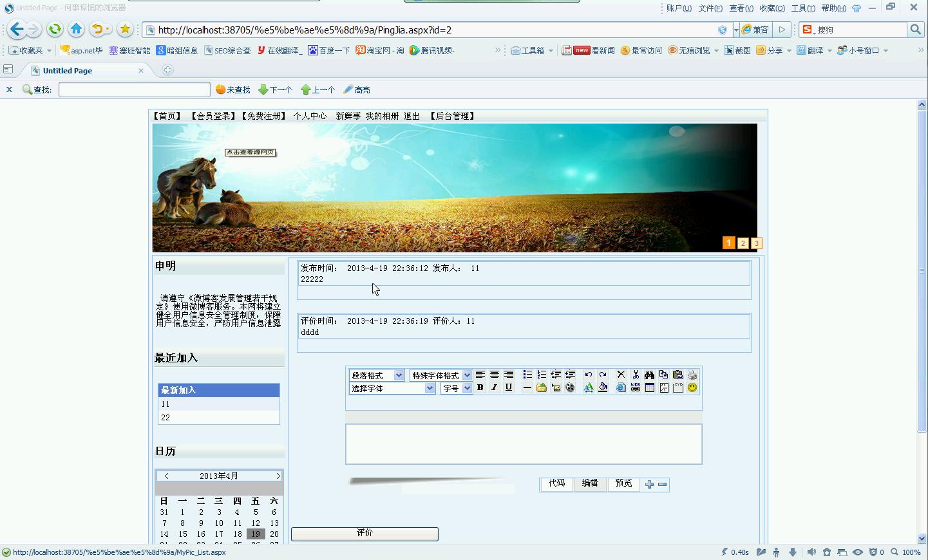The width and height of the screenshot is (928, 560).
Task: Open the 我的相册 link
Action: click(x=383, y=116)
